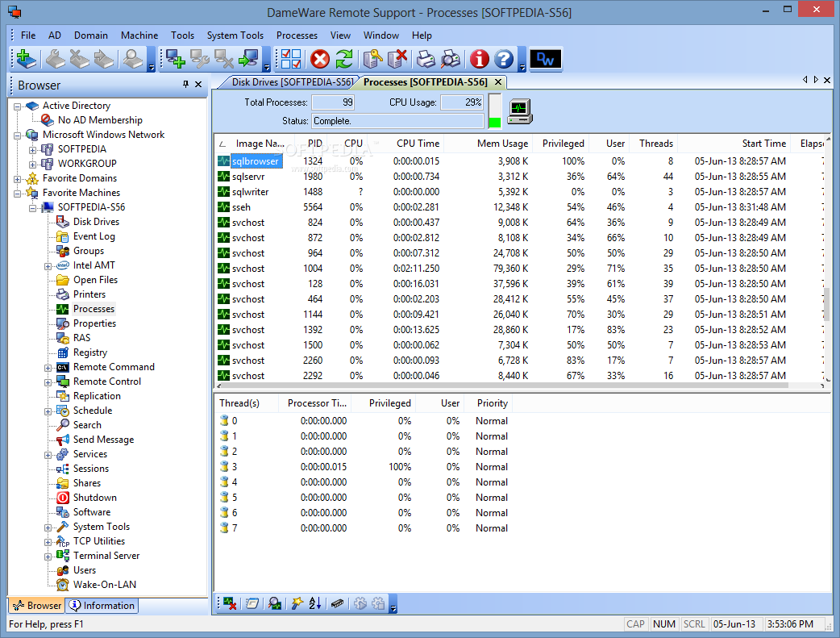Switch to the Information bottom tab

102,605
